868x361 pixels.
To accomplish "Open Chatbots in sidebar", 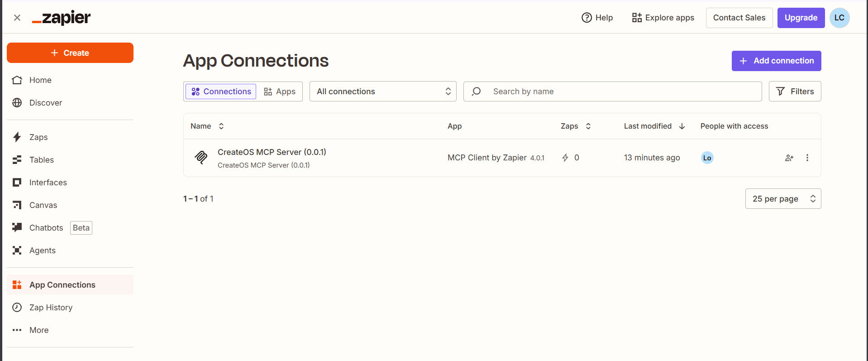I will click(70, 228).
